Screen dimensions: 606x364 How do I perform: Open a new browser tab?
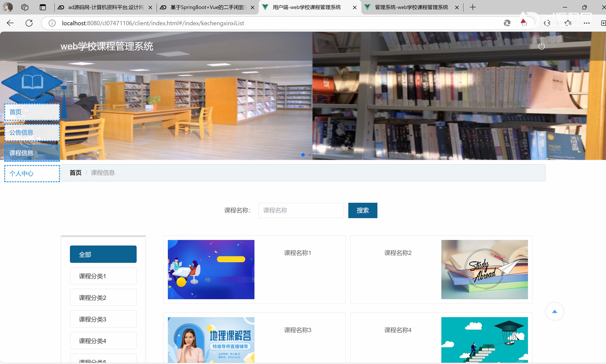[x=473, y=7]
